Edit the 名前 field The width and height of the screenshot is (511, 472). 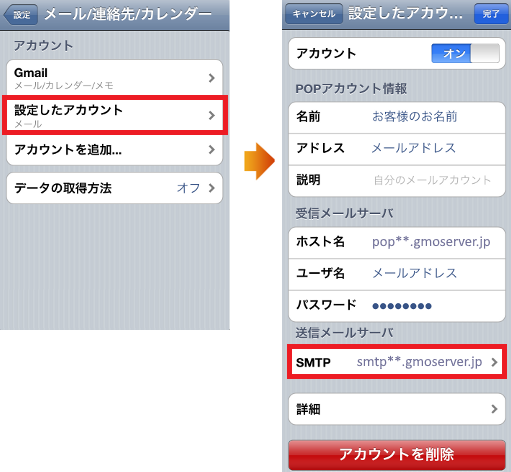(x=397, y=117)
